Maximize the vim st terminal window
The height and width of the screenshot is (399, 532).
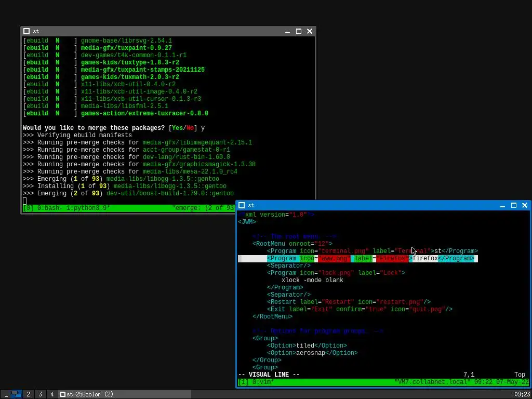(514, 205)
